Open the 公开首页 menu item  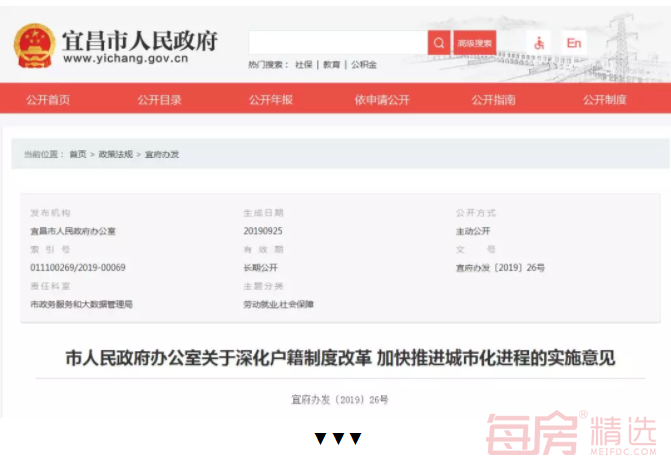tap(48, 100)
